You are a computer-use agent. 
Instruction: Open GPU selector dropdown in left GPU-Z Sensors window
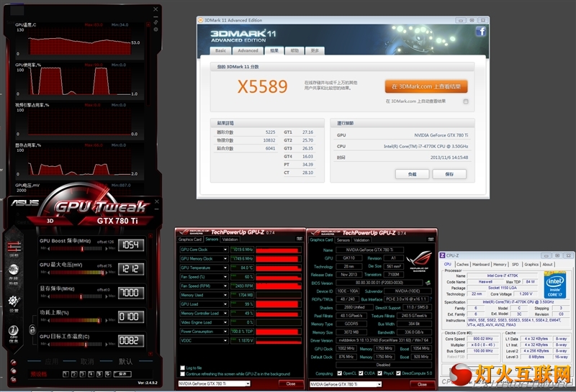pos(248,383)
